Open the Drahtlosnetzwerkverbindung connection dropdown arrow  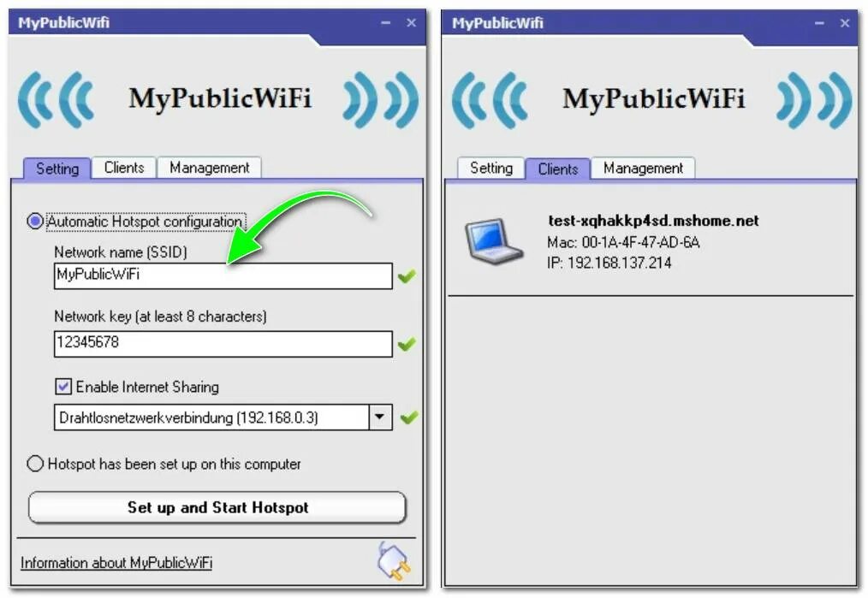point(380,417)
